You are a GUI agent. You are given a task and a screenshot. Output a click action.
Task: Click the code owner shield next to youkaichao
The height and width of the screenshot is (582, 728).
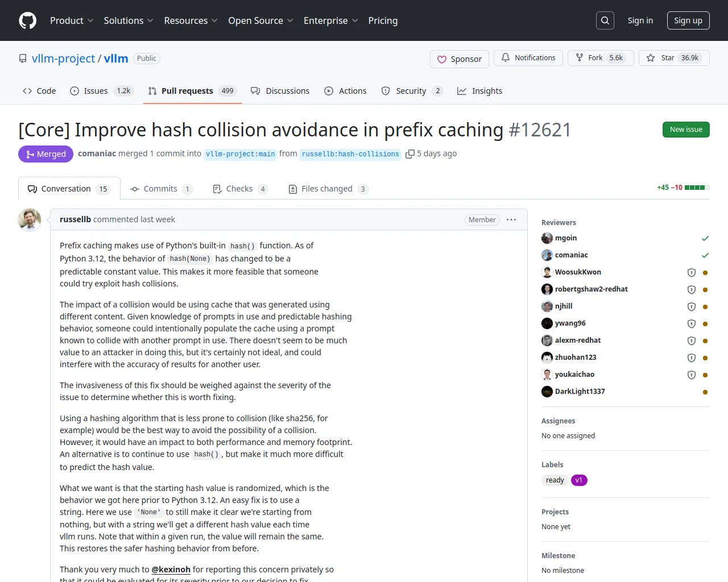point(692,375)
